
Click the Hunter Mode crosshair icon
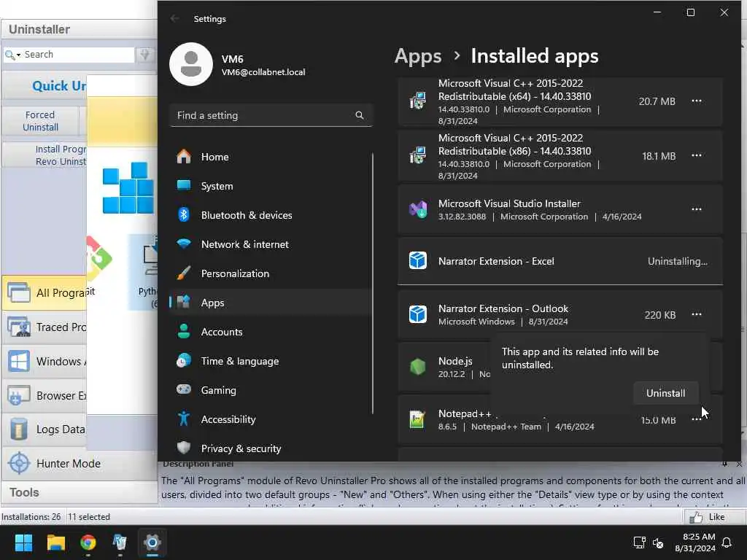(x=19, y=463)
